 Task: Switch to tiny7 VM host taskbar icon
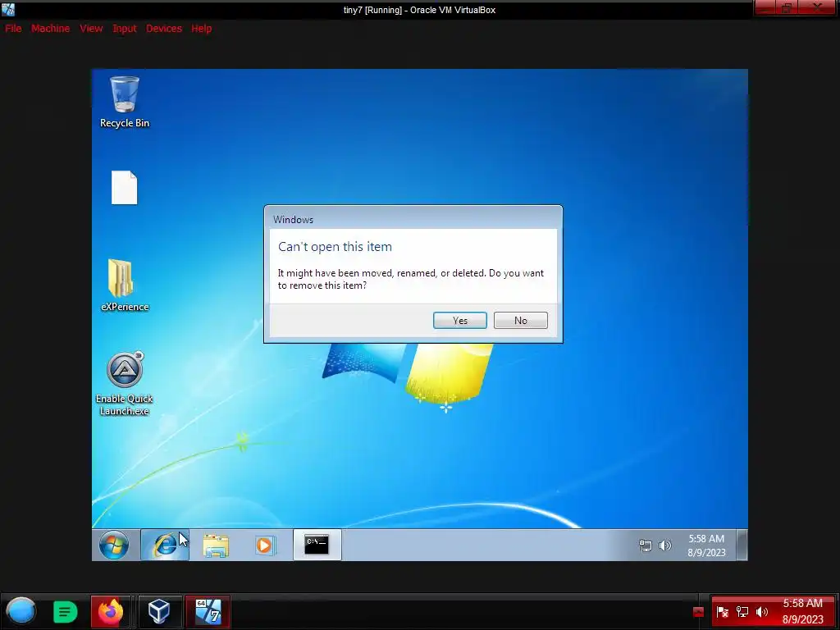tap(208, 611)
